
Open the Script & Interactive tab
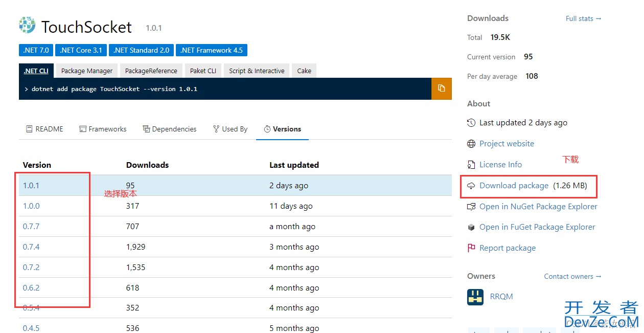pos(257,71)
